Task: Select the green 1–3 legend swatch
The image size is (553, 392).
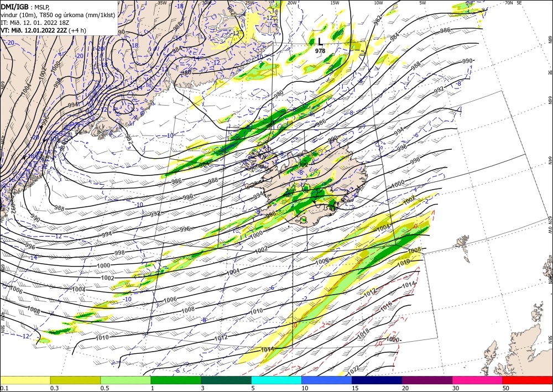Action: tap(176, 380)
